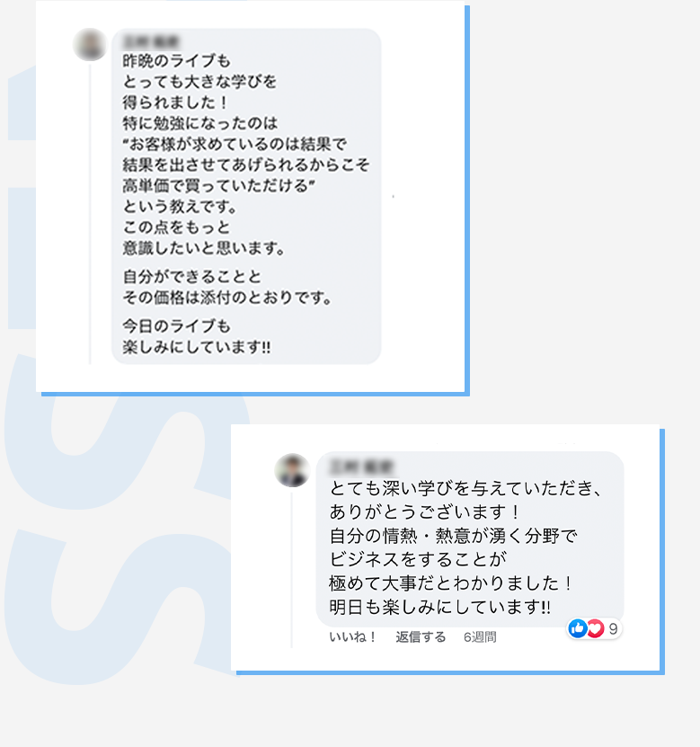This screenshot has width=700, height=747.
Task: Select the top comment bubble starting 昨晩のライブも
Action: click(246, 196)
